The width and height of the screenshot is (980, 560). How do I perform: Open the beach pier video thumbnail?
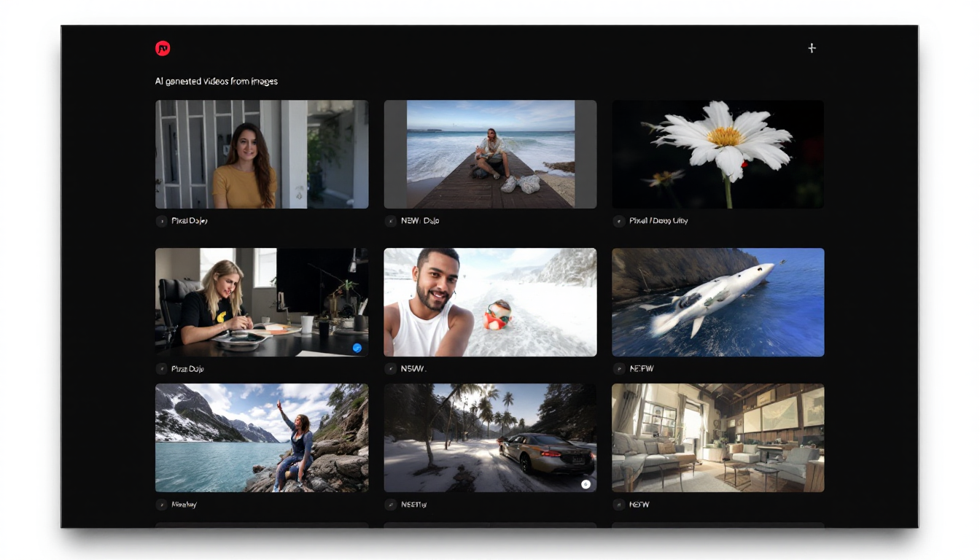489,154
